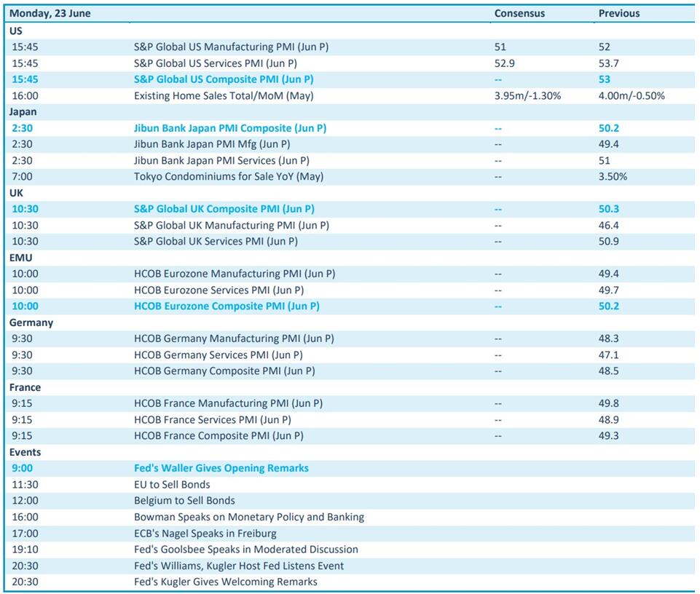Viewport: 700px width, 594px height.
Task: Click Fed's Goolsbee Speaks in Moderated Discussion
Action: tap(246, 550)
